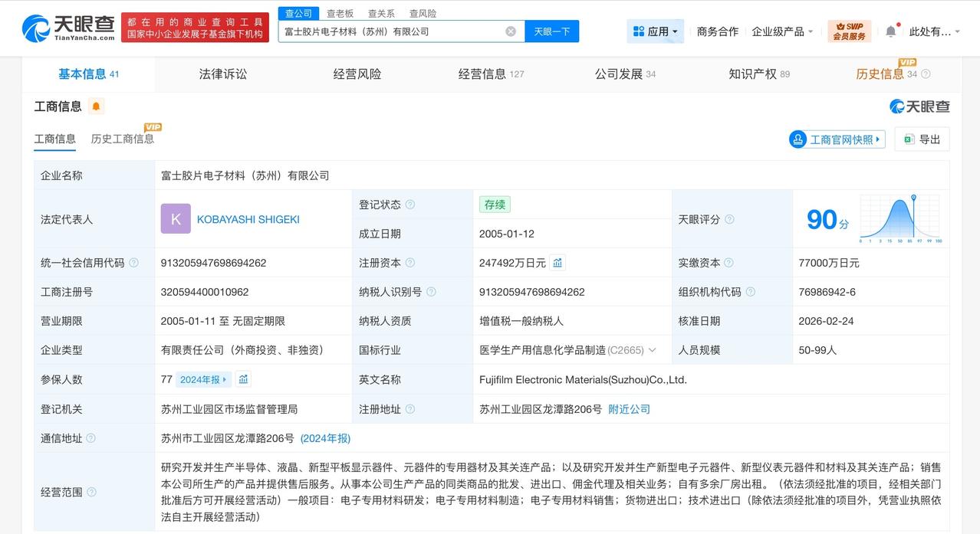Click the 工商官网快照 snapshot button
The image size is (980, 534).
click(836, 139)
